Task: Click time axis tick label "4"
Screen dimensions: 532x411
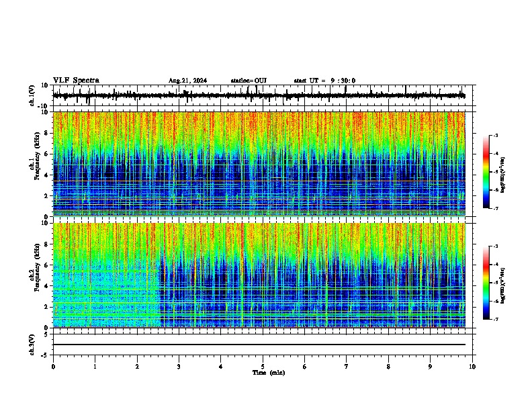Action: click(x=221, y=367)
